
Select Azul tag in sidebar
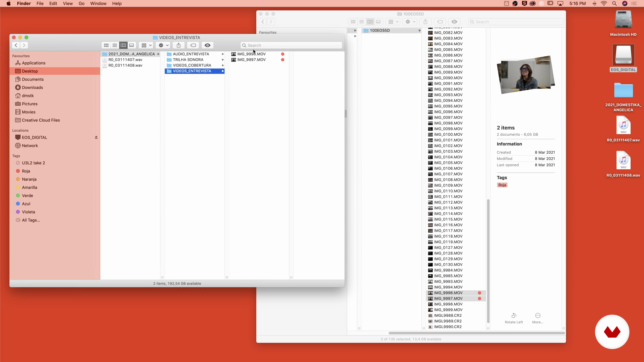point(55,204)
